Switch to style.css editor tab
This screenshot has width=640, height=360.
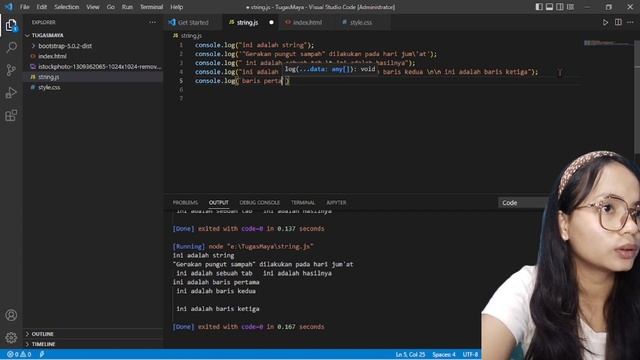tap(361, 22)
